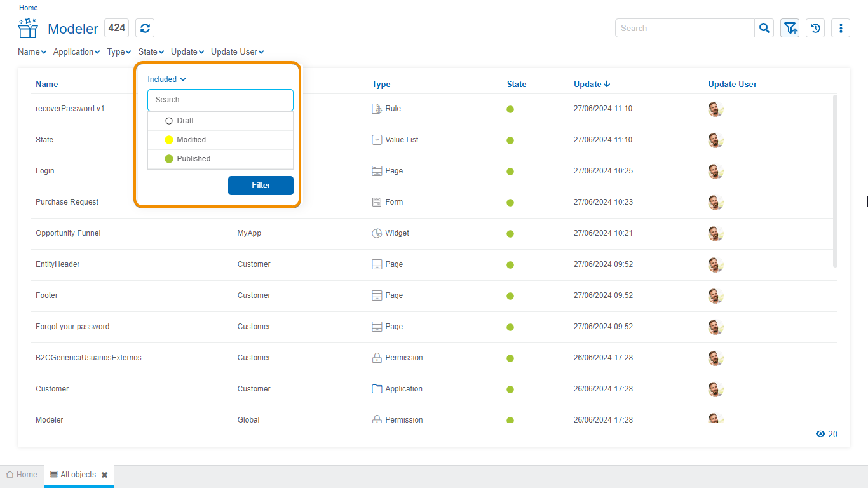Open the three-dots more options menu
868x488 pixels.
pyautogui.click(x=841, y=28)
